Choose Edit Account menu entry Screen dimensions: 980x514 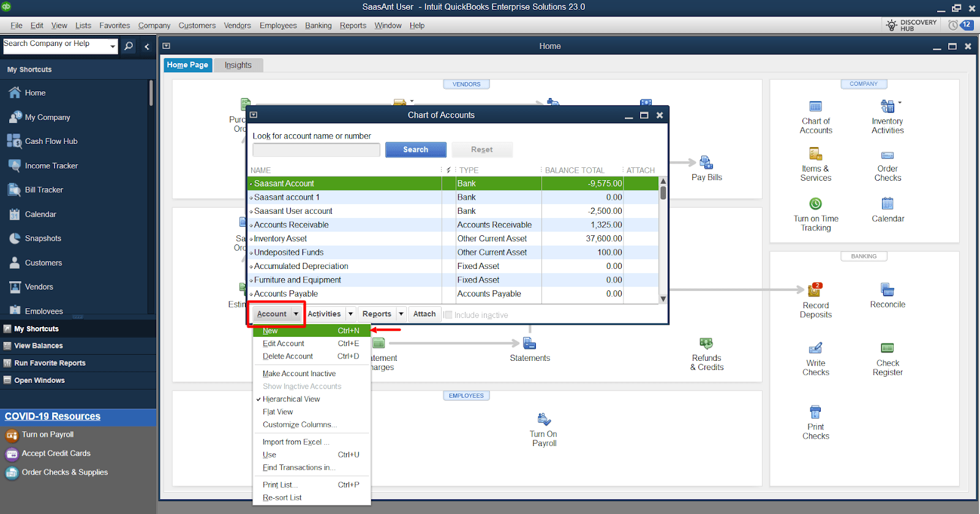click(312, 344)
